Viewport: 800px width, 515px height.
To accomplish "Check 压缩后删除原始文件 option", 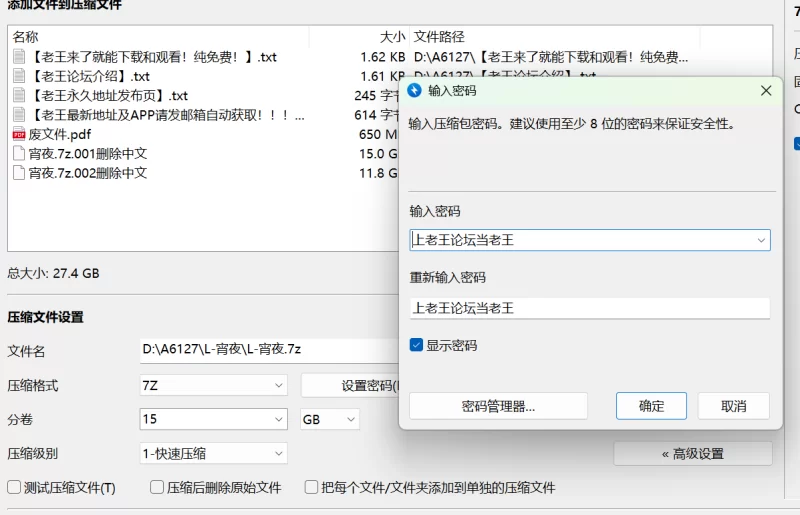I will coord(157,488).
